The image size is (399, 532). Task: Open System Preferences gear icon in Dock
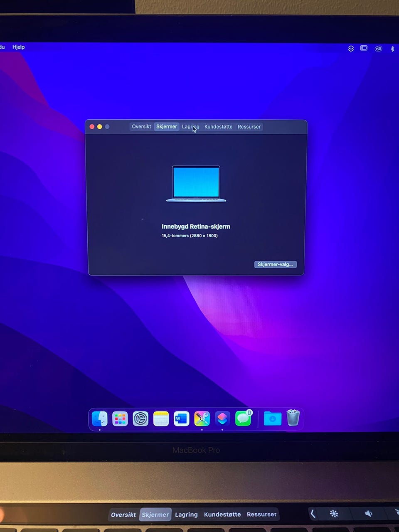point(140,419)
